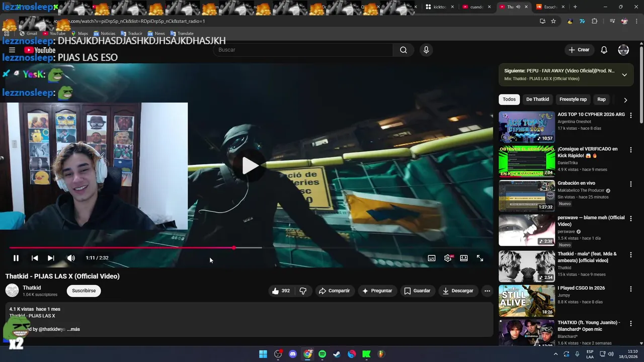Expand the Siguiente mix playlist chevron
This screenshot has width=644, height=362.
pyautogui.click(x=624, y=75)
